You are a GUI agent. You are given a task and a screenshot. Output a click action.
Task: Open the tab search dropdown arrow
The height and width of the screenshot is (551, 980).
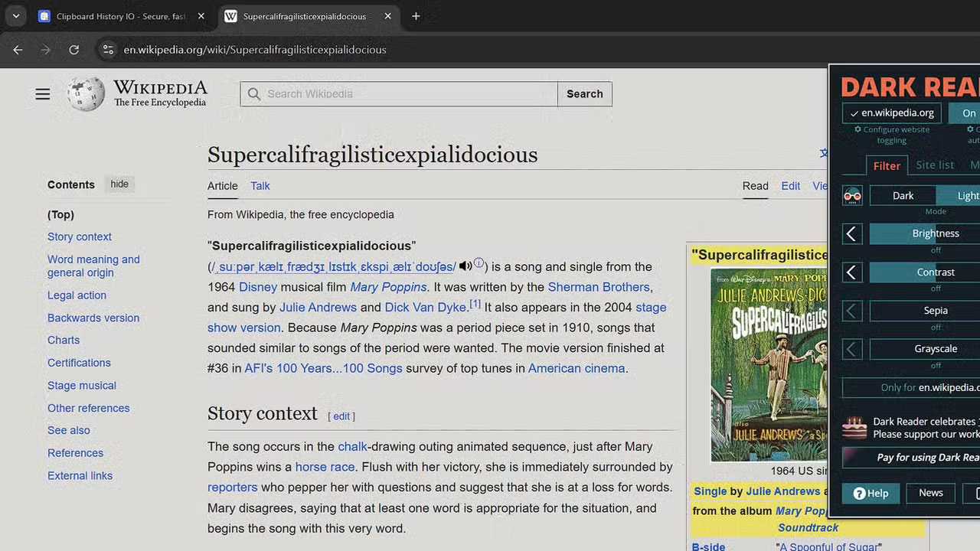pyautogui.click(x=16, y=16)
